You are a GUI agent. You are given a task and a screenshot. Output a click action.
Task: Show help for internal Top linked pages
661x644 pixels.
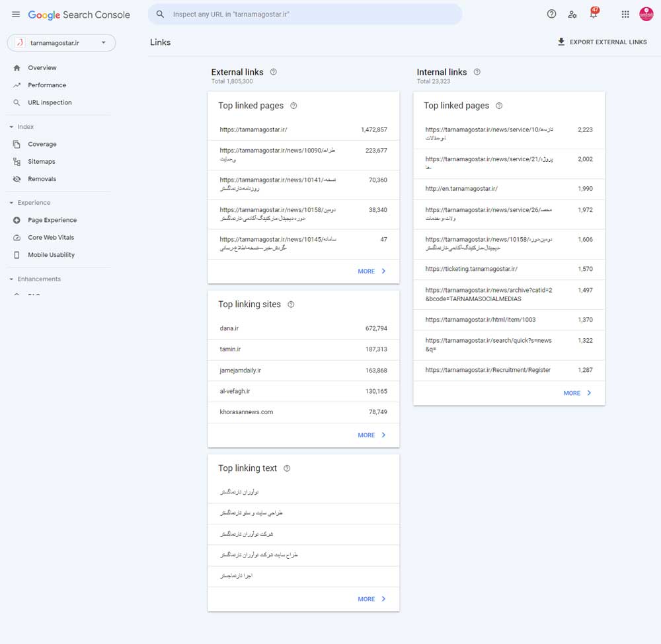point(499,106)
